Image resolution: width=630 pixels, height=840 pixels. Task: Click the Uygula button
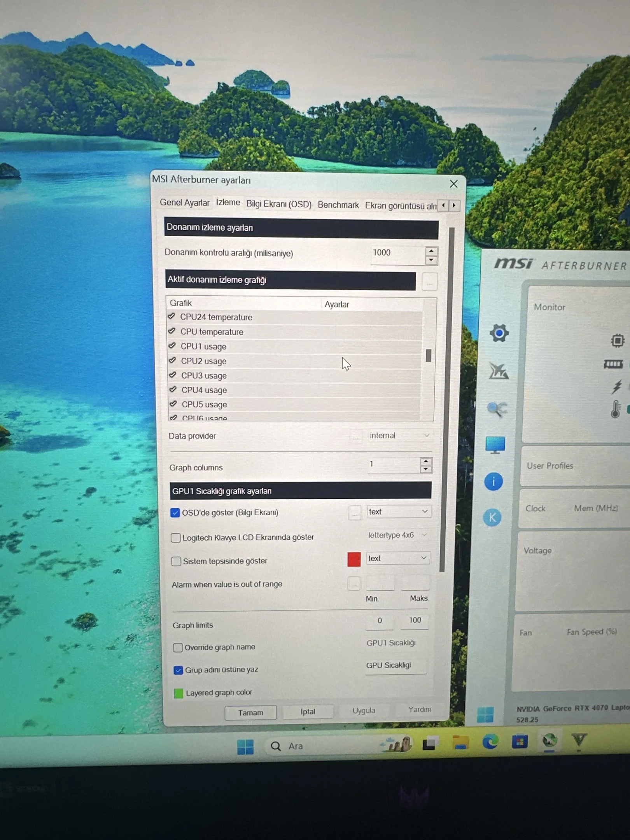click(x=364, y=710)
